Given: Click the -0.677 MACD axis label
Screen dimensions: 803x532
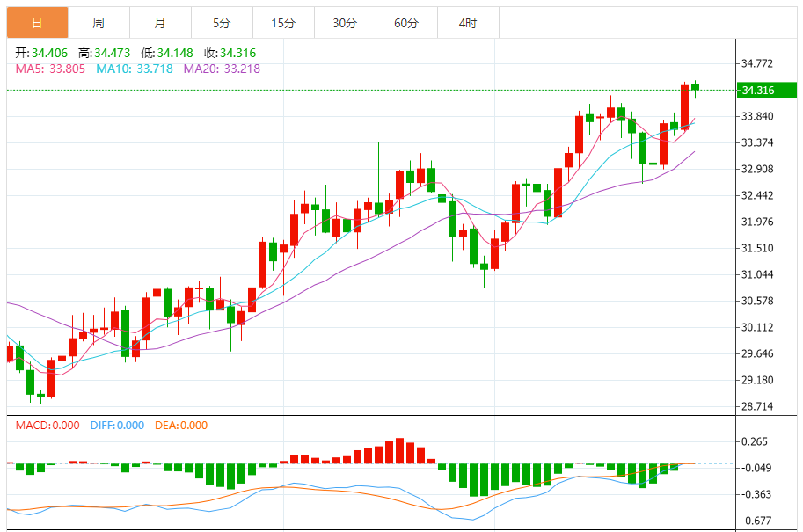Looking at the screenshot, I should point(755,521).
